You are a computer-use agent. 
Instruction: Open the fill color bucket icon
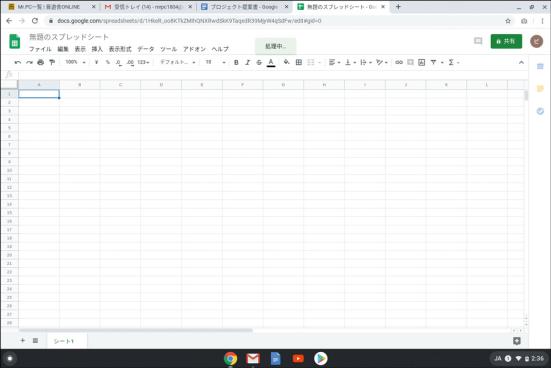(x=286, y=62)
